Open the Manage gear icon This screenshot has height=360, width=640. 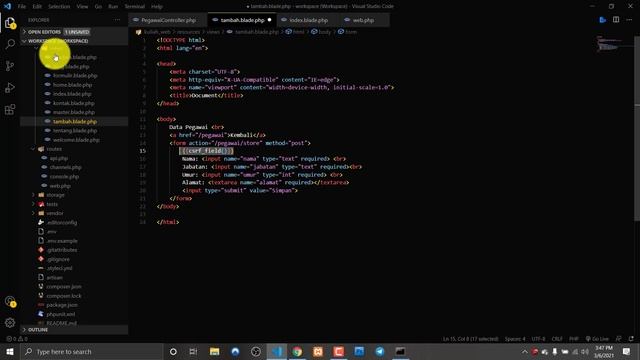point(10,323)
